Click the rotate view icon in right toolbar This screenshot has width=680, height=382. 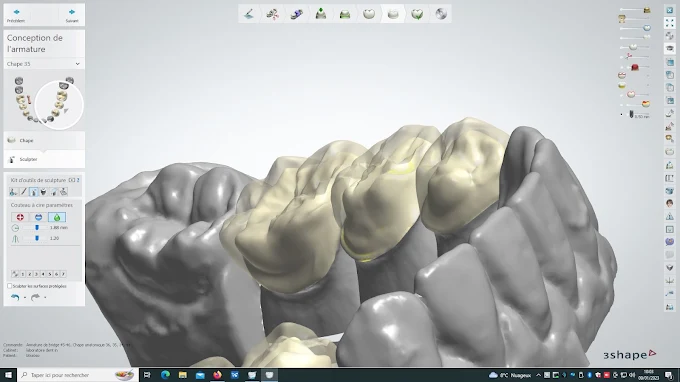(x=670, y=36)
